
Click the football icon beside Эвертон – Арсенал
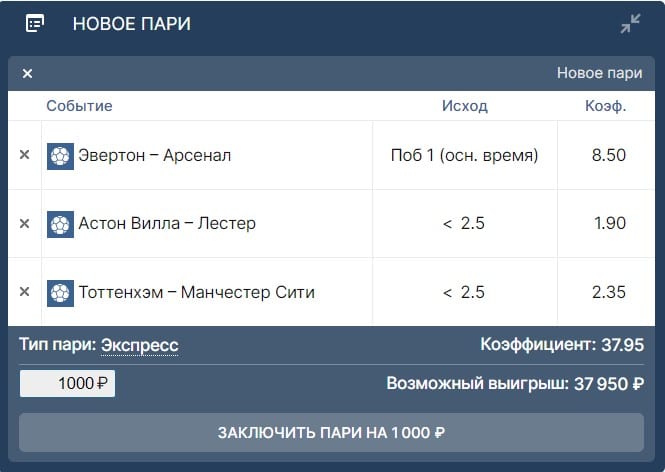click(60, 155)
